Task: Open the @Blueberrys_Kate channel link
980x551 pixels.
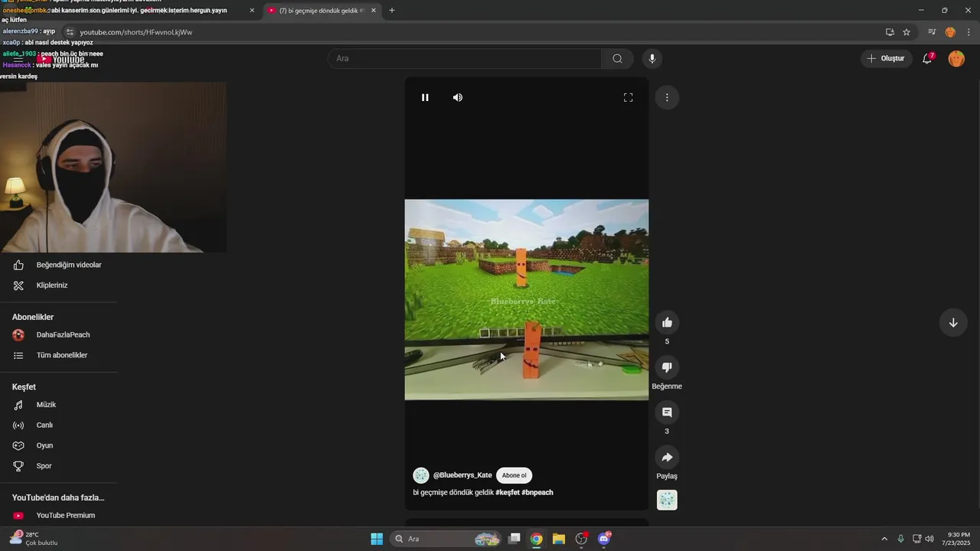Action: (x=462, y=475)
